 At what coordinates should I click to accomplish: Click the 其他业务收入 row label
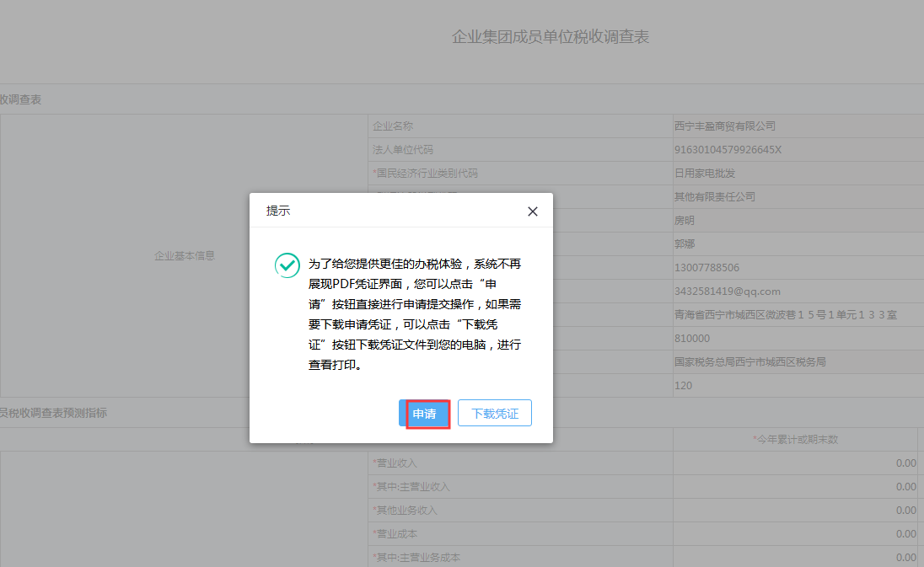pyautogui.click(x=405, y=510)
